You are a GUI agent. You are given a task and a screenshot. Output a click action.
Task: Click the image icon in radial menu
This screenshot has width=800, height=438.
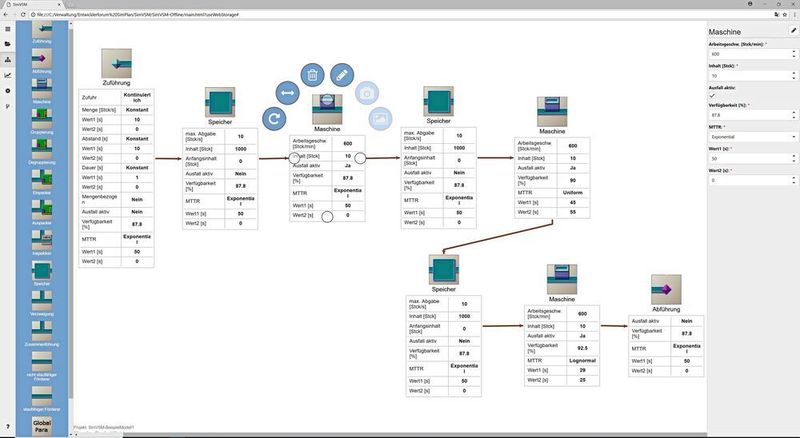click(x=380, y=118)
